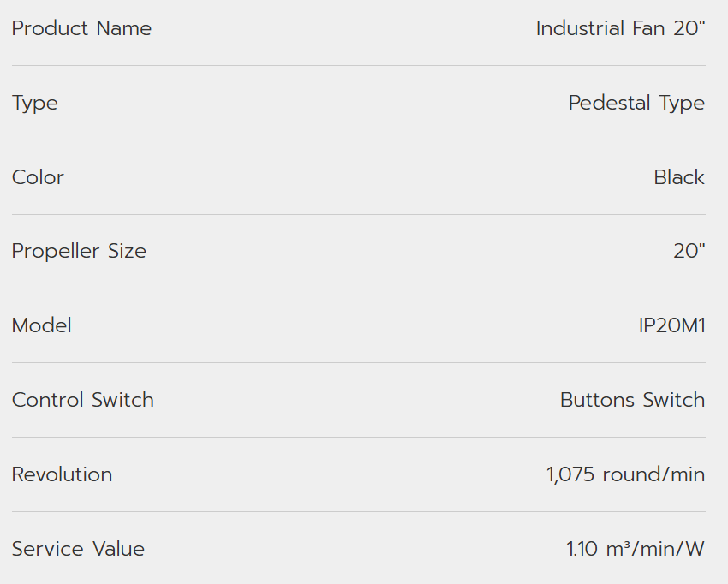Click the Color row label

click(38, 177)
